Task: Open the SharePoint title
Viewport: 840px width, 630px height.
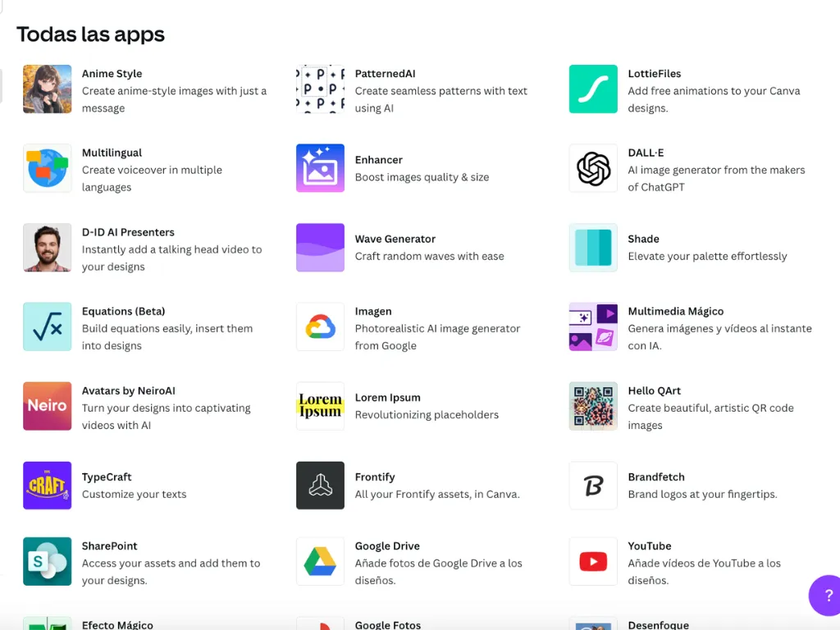Action: 109,546
